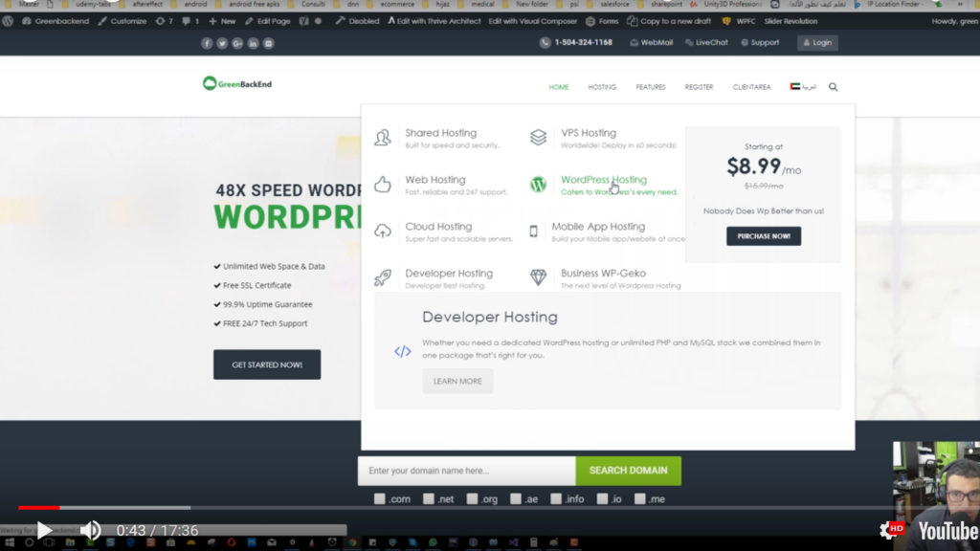The image size is (980, 551).
Task: Mute the video volume speaker
Action: point(91,530)
